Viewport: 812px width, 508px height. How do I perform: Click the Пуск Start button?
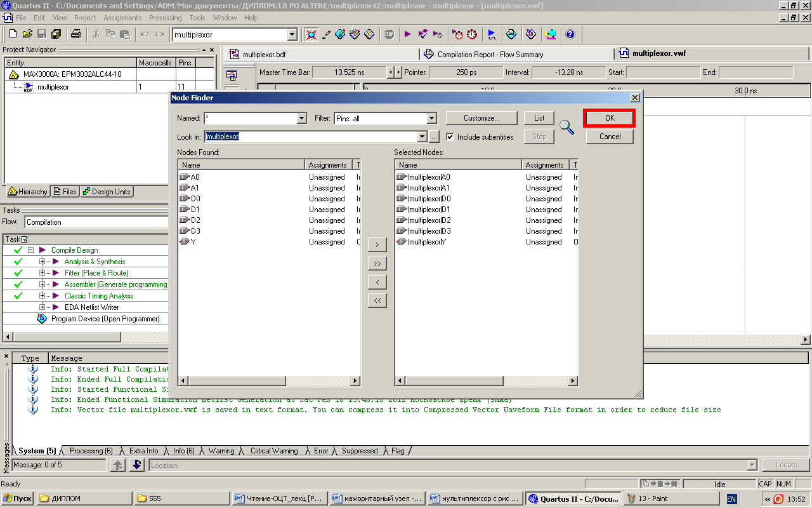tap(18, 498)
